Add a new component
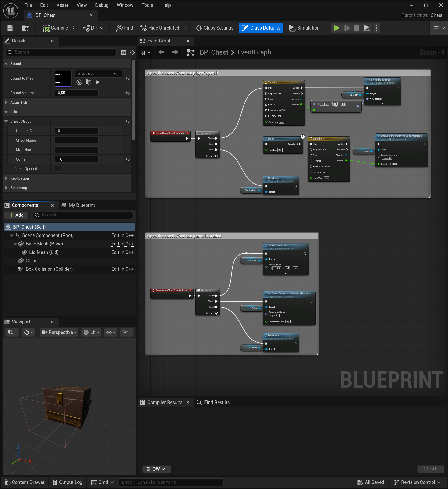The image size is (448, 489). coord(16,215)
